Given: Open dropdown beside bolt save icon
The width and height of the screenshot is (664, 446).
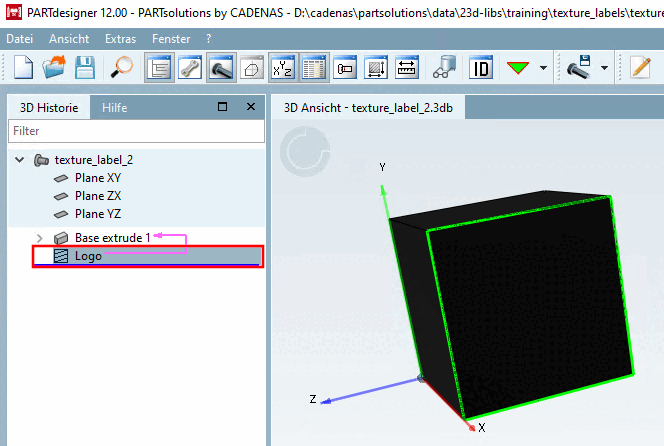Looking at the screenshot, I should pos(604,67).
